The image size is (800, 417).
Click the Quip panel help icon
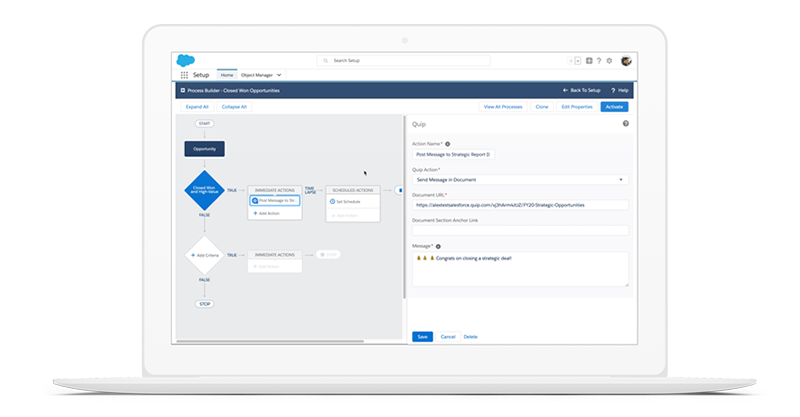626,124
